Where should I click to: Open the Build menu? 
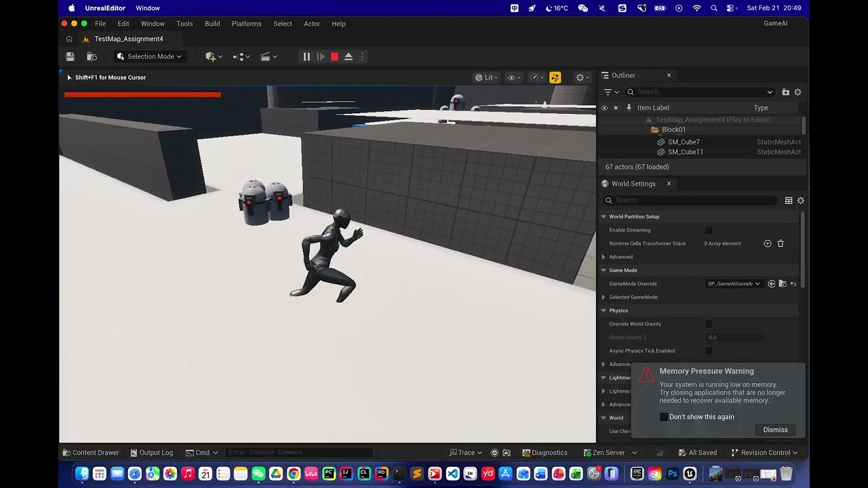coord(212,24)
